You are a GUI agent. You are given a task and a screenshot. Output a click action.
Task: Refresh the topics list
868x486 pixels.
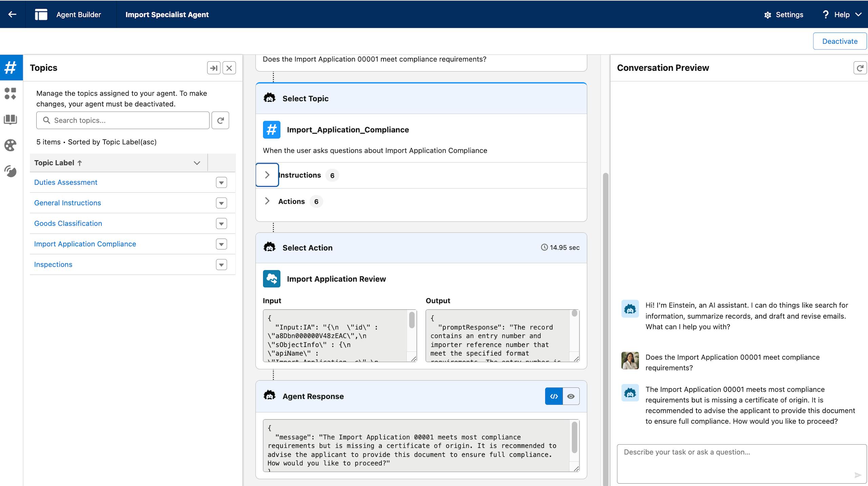click(220, 120)
